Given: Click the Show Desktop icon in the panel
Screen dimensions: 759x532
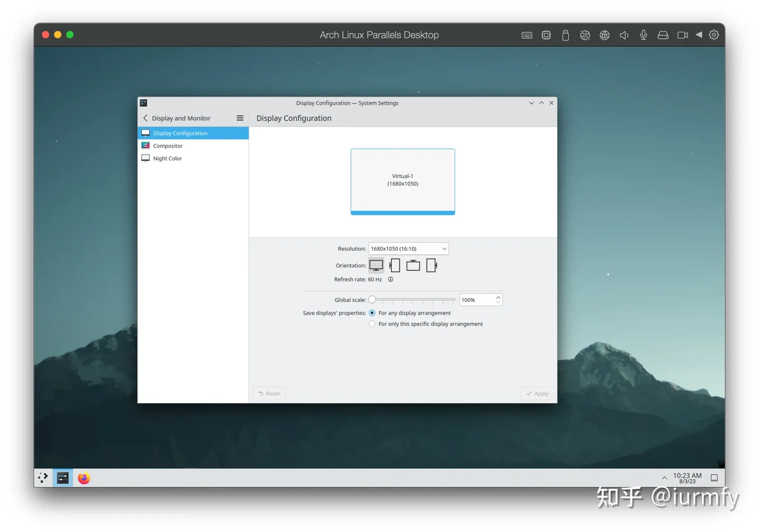Looking at the screenshot, I should 714,478.
